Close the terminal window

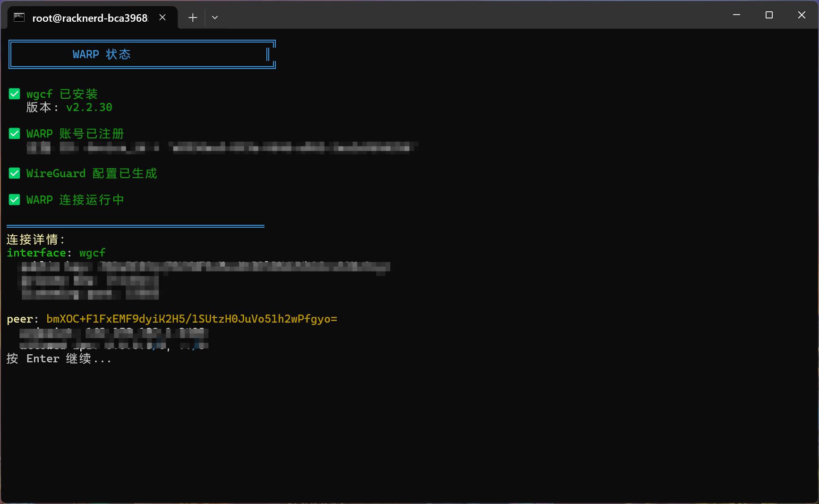tap(802, 15)
